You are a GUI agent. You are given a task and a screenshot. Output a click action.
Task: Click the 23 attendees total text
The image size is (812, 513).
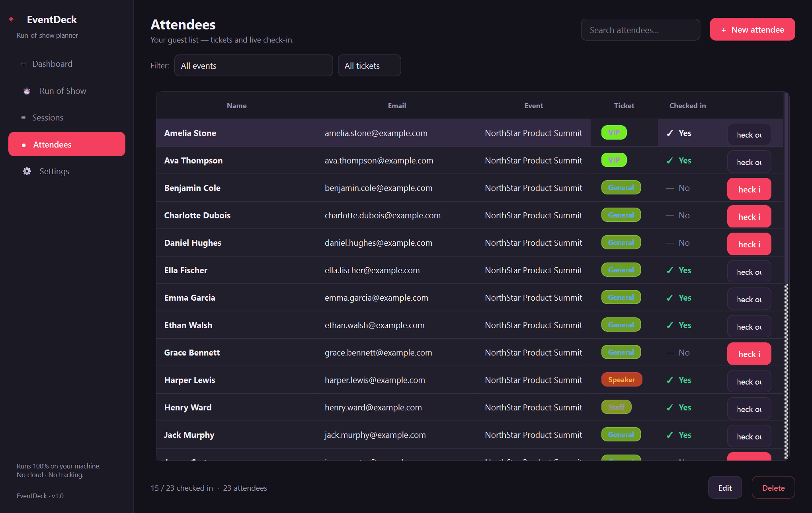245,488
